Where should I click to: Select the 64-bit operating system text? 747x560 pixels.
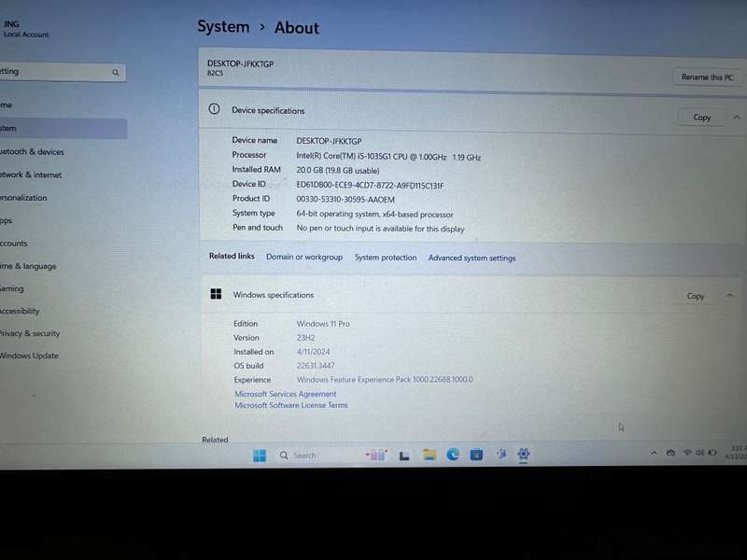(374, 215)
